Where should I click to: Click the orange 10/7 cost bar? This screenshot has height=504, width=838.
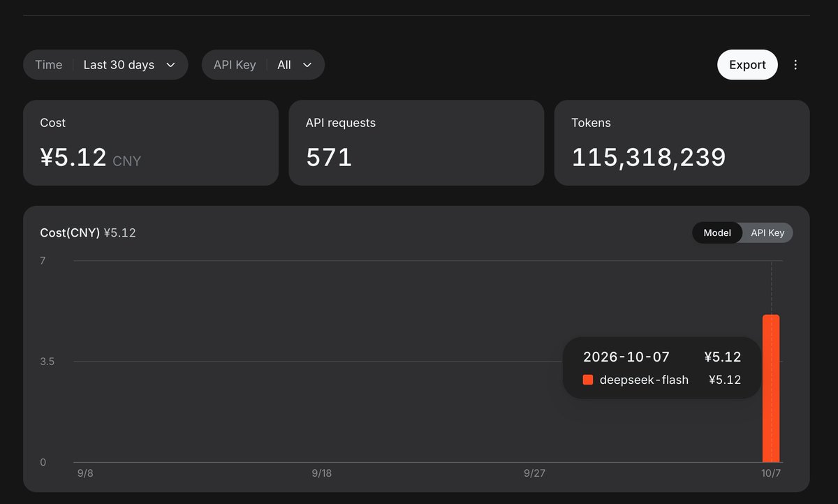[x=771, y=388]
